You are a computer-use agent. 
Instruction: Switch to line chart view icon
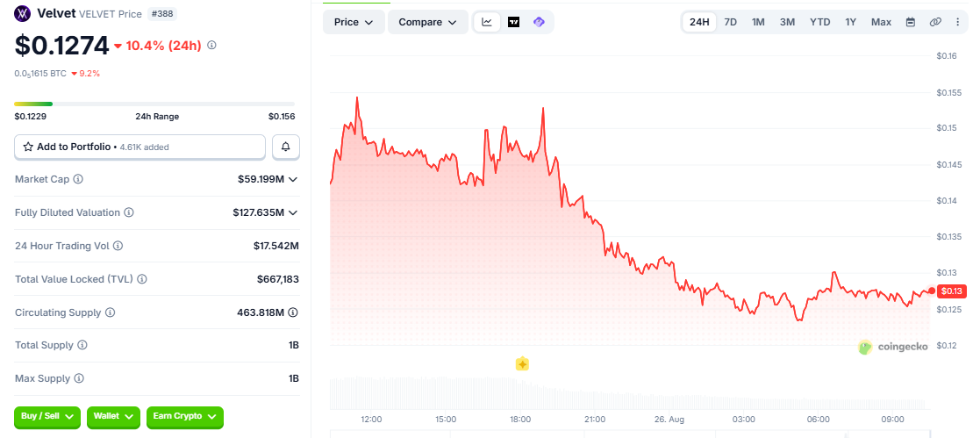(x=487, y=22)
